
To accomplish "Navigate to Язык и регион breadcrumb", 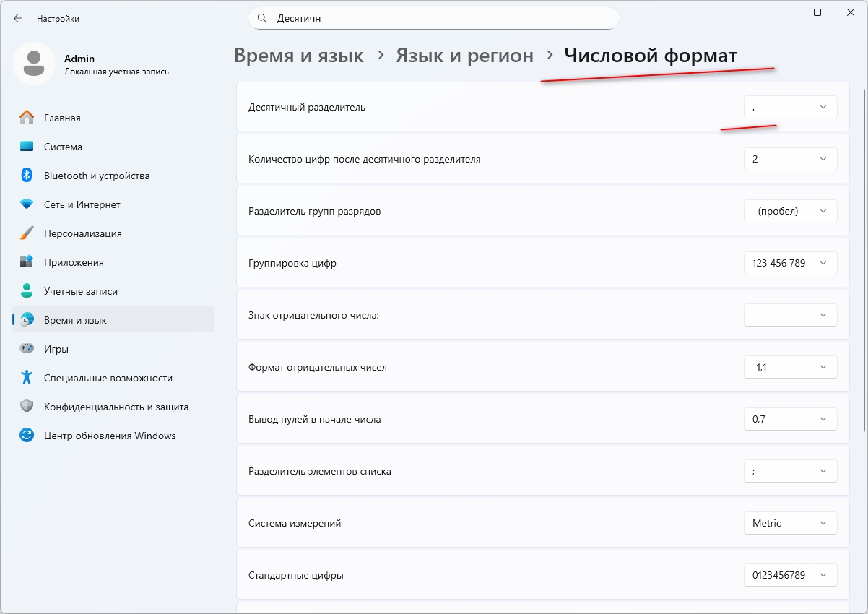I will click(x=464, y=56).
